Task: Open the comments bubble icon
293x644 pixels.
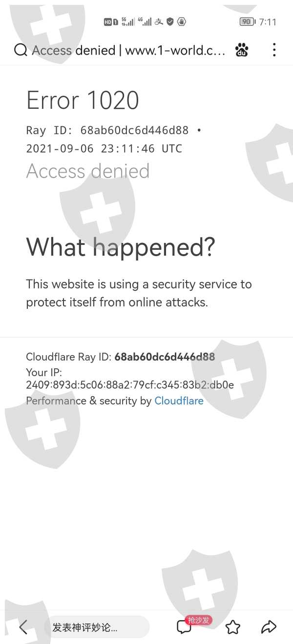Action: (x=184, y=627)
